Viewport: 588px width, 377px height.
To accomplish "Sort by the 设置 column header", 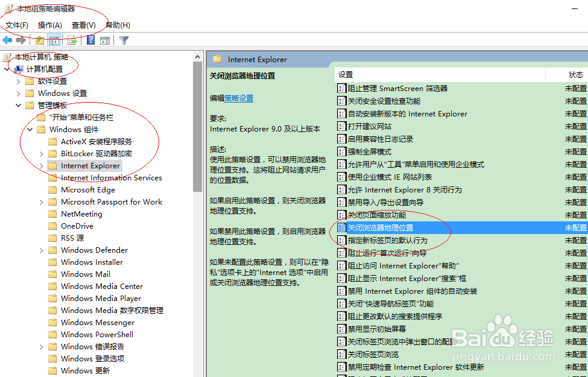I will pos(440,75).
